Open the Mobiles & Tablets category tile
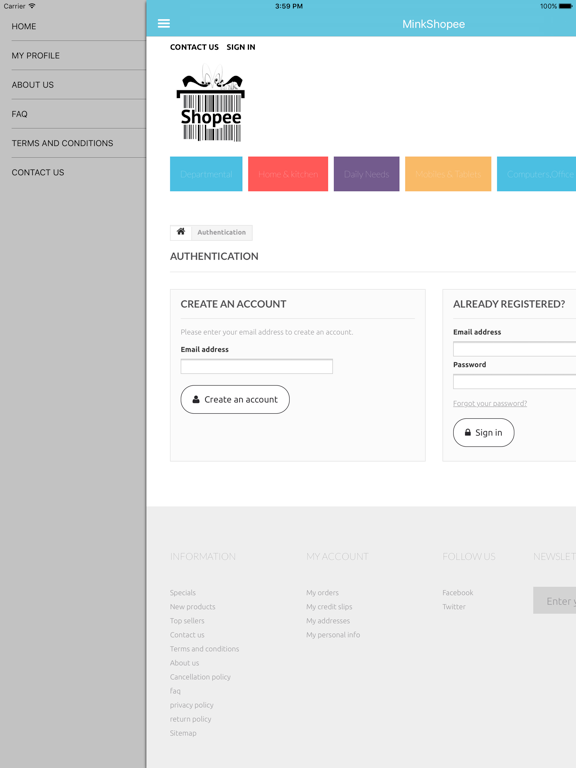The width and height of the screenshot is (576, 768). [448, 174]
